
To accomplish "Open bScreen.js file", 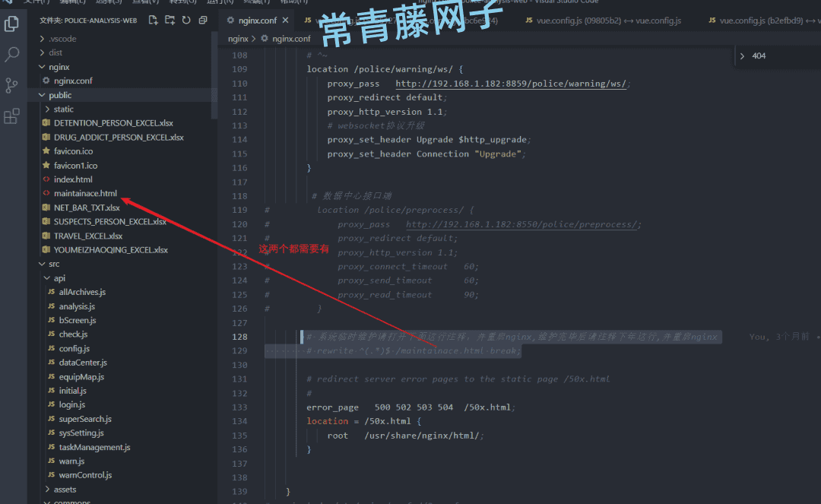I will point(78,320).
